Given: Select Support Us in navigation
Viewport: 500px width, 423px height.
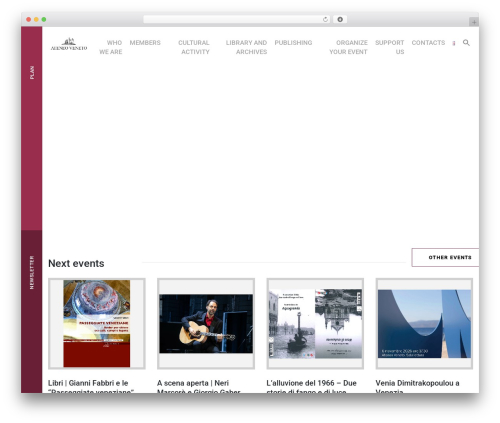Looking at the screenshot, I should [390, 47].
